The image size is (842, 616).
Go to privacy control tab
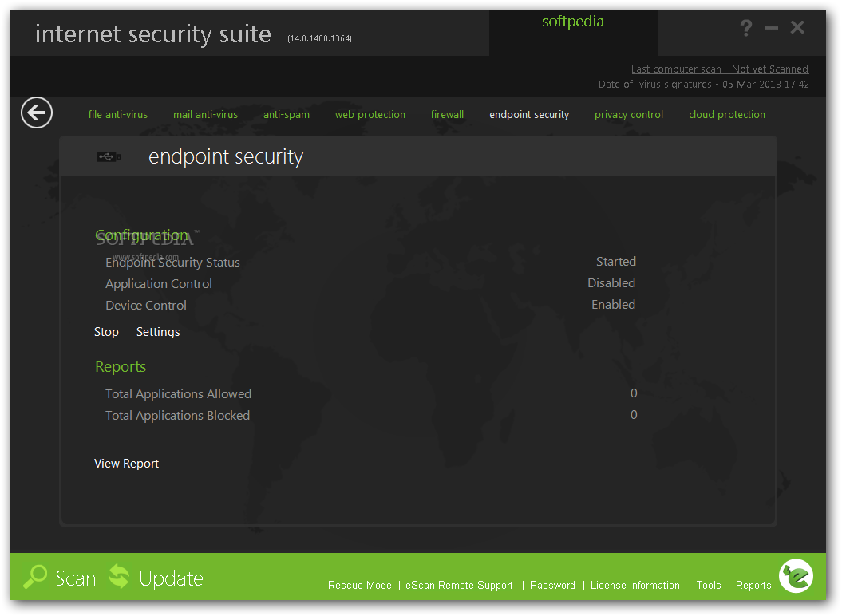[629, 115]
